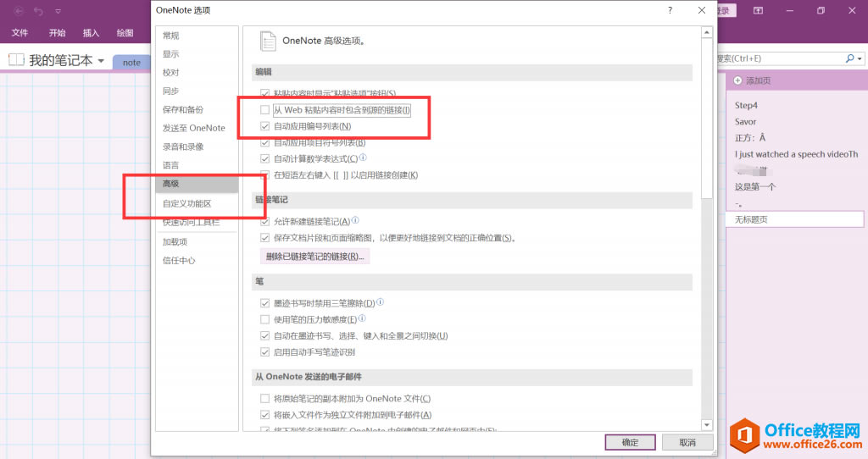Select 高级 category
The height and width of the screenshot is (459, 868).
197,184
